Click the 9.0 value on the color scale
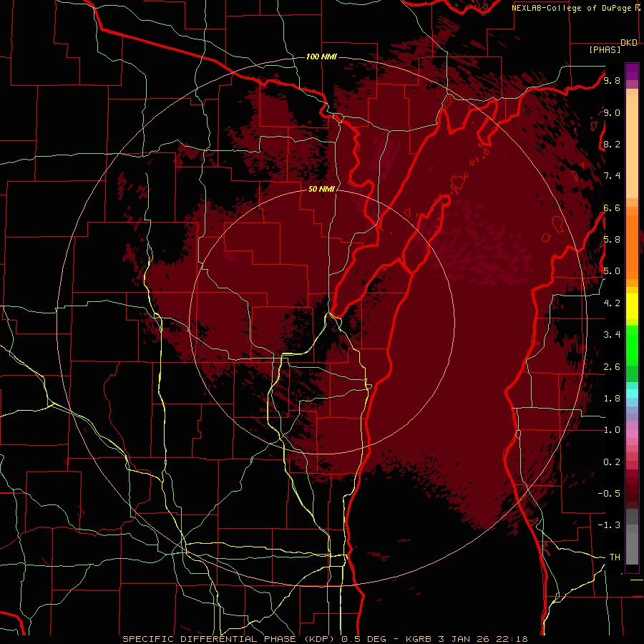 pos(612,112)
